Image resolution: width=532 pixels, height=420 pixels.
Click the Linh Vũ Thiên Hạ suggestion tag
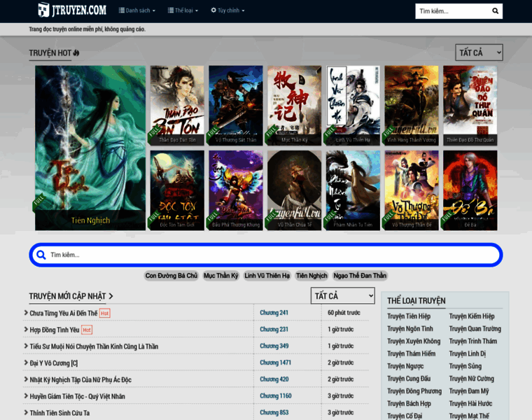[267, 276]
